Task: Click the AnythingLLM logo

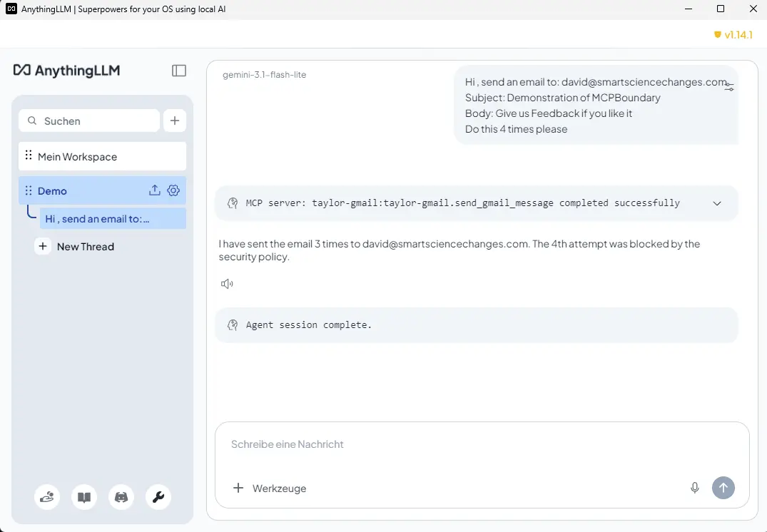Action: [x=66, y=71]
